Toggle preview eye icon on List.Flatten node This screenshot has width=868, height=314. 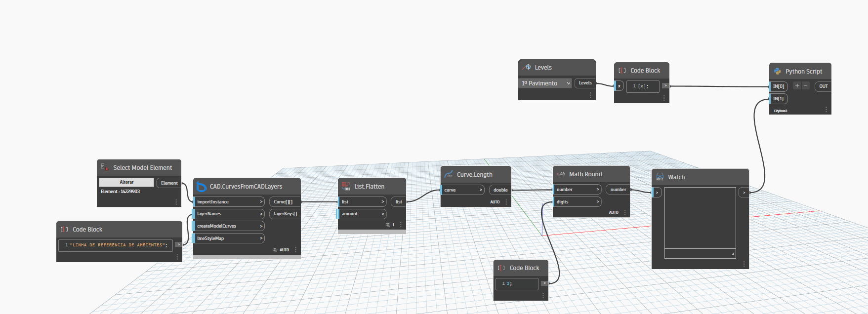[x=388, y=225]
